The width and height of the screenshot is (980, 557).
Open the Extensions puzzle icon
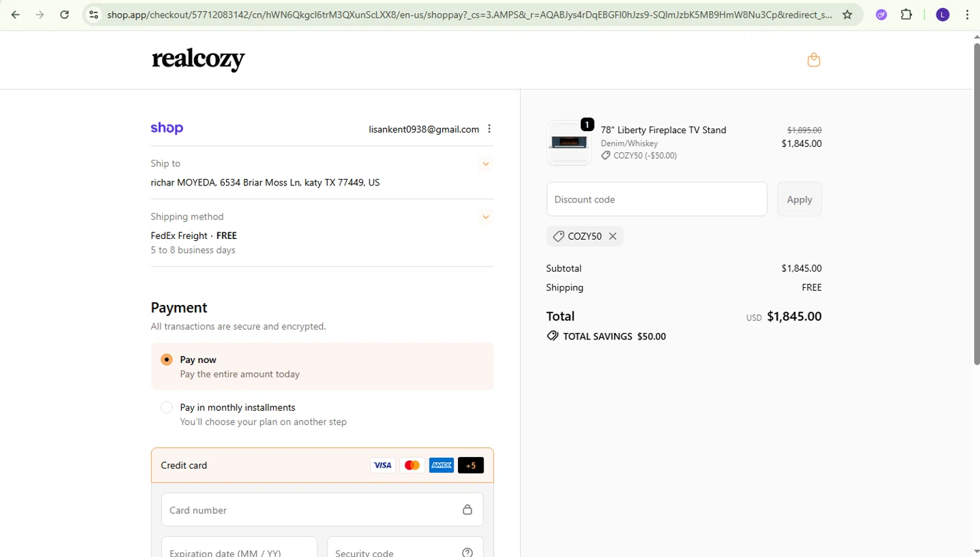point(906,14)
